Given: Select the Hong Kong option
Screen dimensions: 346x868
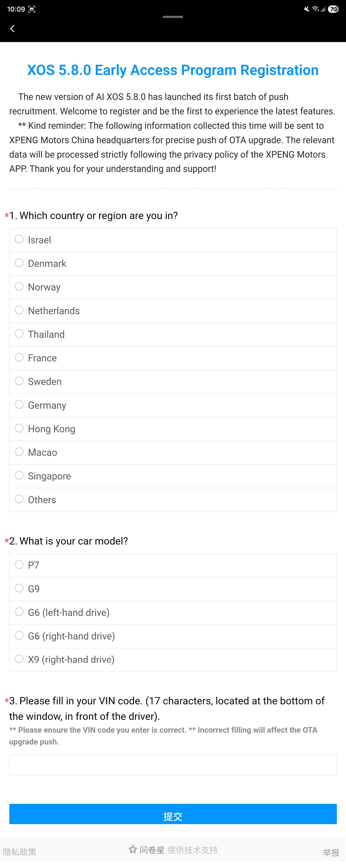Looking at the screenshot, I should [19, 428].
